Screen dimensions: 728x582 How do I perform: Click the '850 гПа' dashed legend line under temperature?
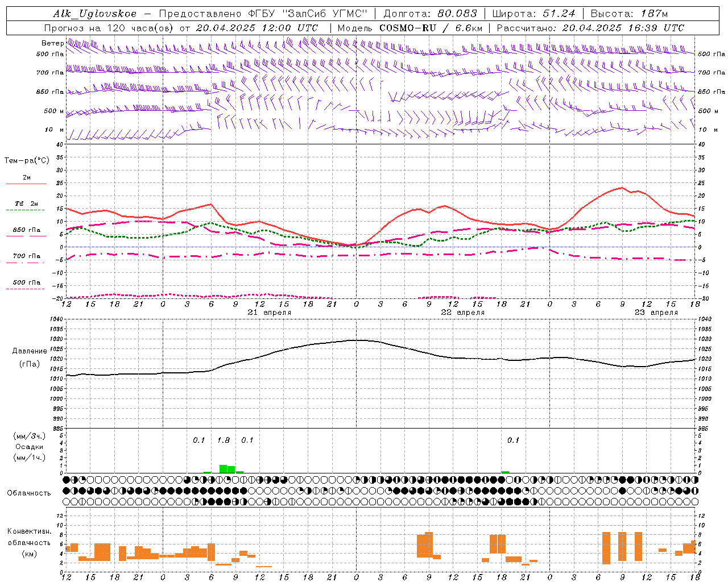pos(26,236)
